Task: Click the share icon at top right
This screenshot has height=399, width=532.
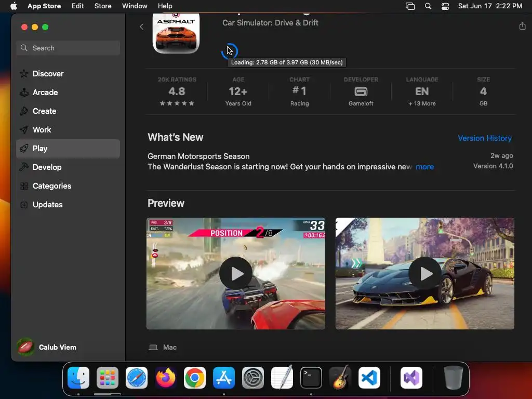Action: (x=522, y=26)
